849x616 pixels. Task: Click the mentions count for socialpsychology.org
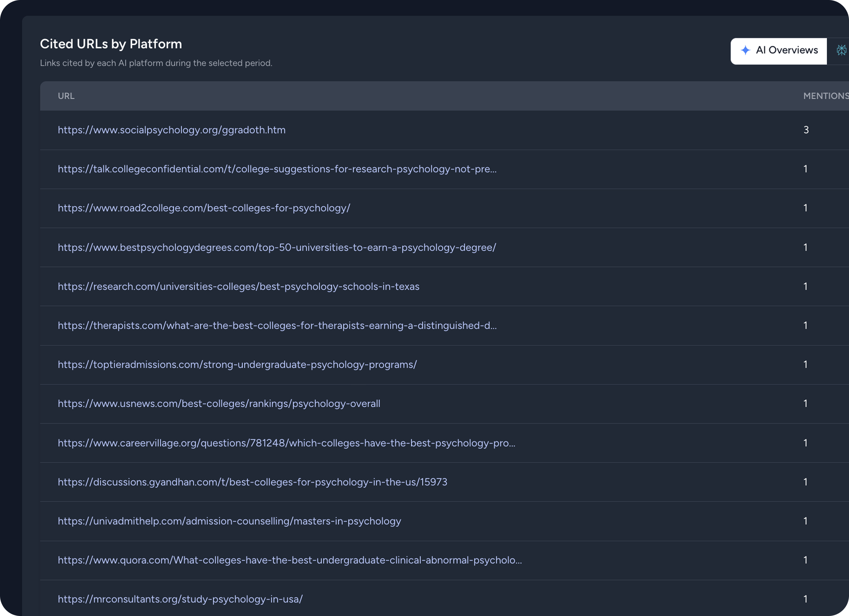pos(806,130)
